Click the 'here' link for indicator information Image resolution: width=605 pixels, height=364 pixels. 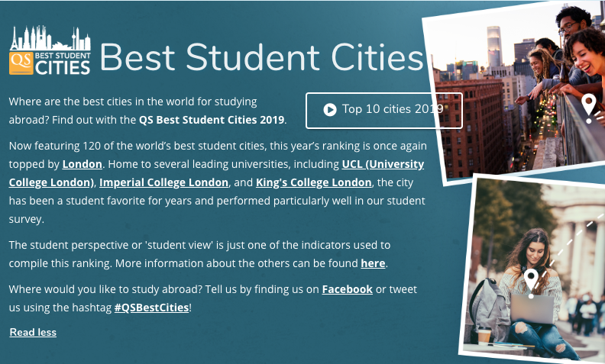373,263
